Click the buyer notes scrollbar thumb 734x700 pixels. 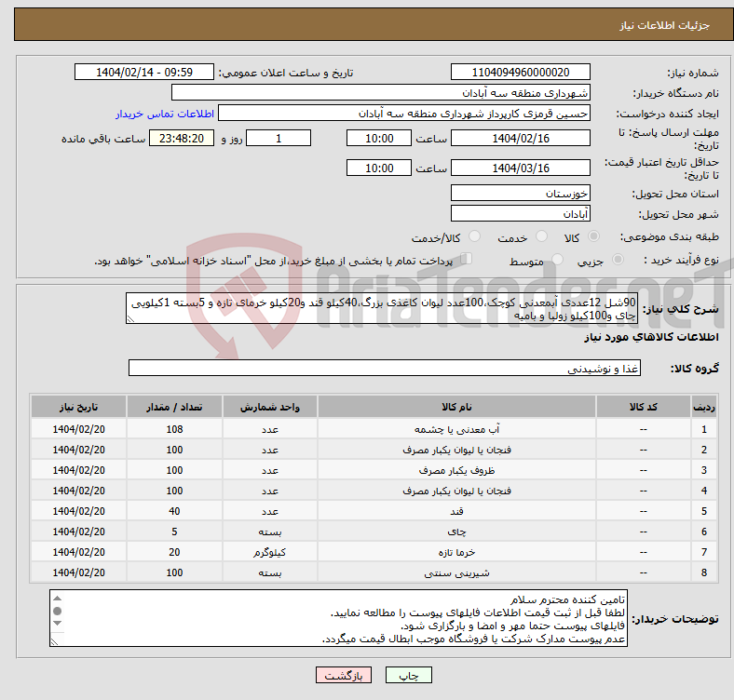pyautogui.click(x=57, y=611)
